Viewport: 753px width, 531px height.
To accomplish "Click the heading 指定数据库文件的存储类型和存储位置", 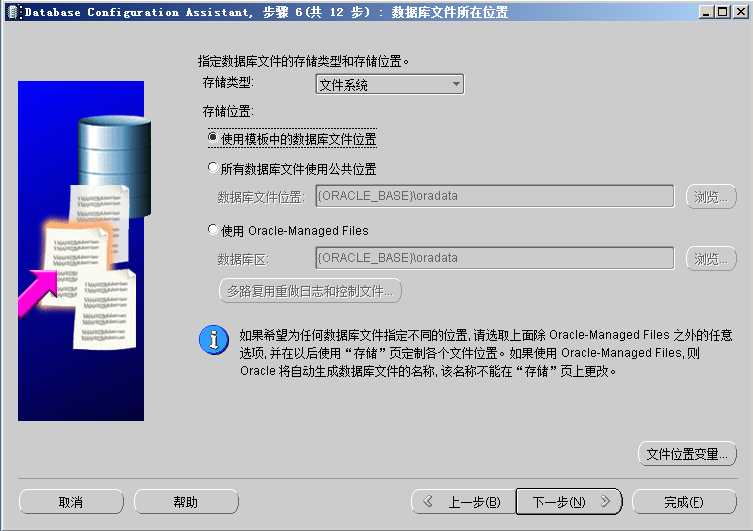I will (303, 61).
